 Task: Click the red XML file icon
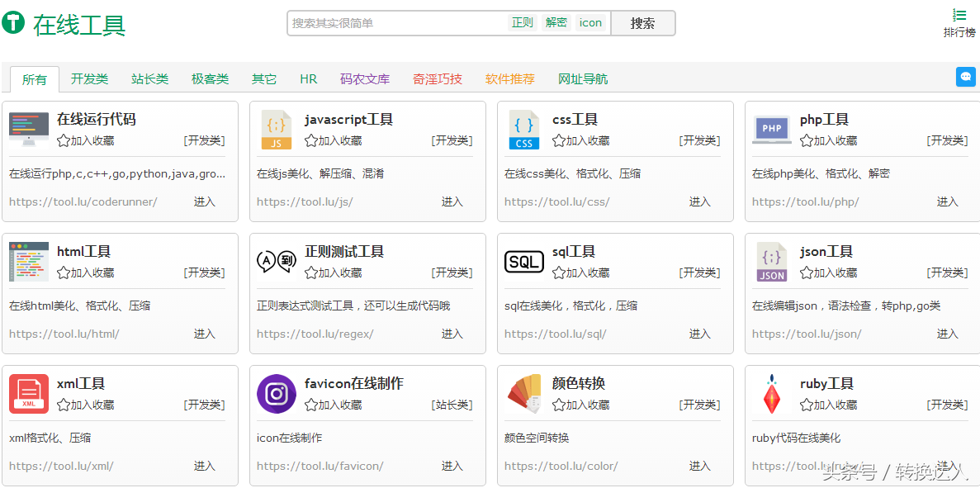(x=29, y=394)
